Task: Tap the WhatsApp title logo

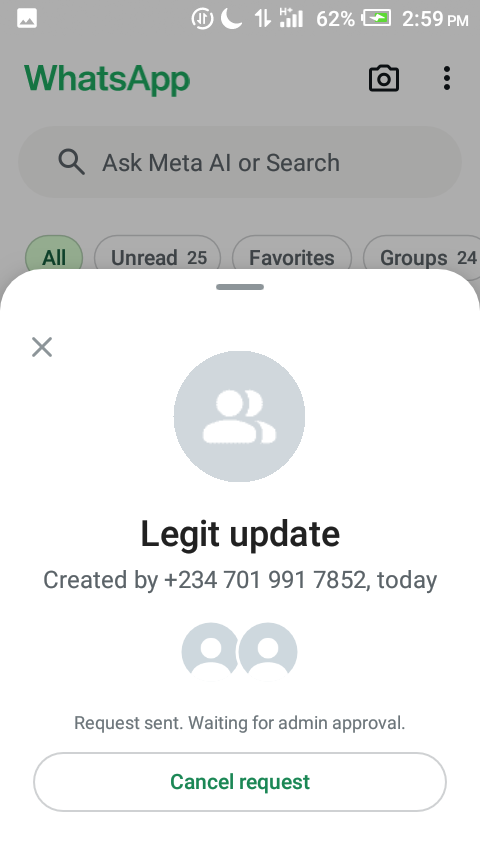Action: point(107,79)
